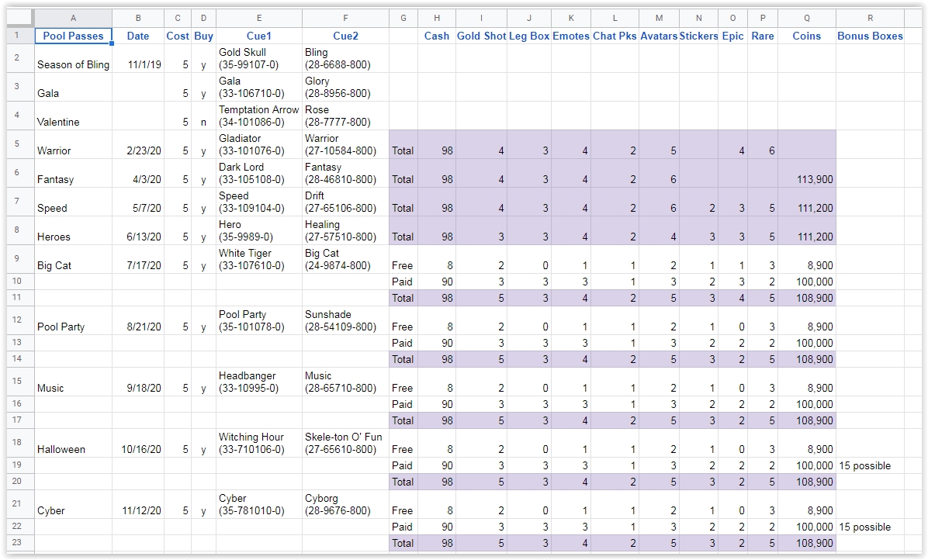Select the 'Sunshade' cue cell

(x=345, y=320)
